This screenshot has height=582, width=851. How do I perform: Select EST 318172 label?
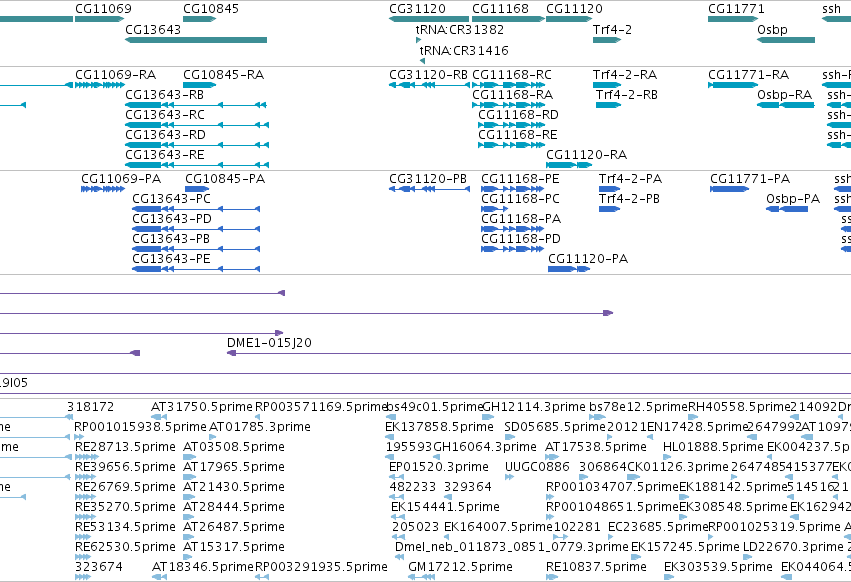coord(91,407)
